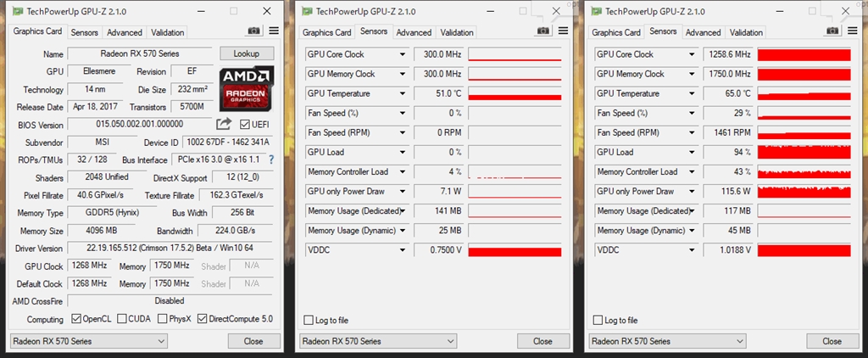Viewport: 868px width, 358px height.
Task: Open Radeon RX 570 Series selector in middle window
Action: [378, 341]
